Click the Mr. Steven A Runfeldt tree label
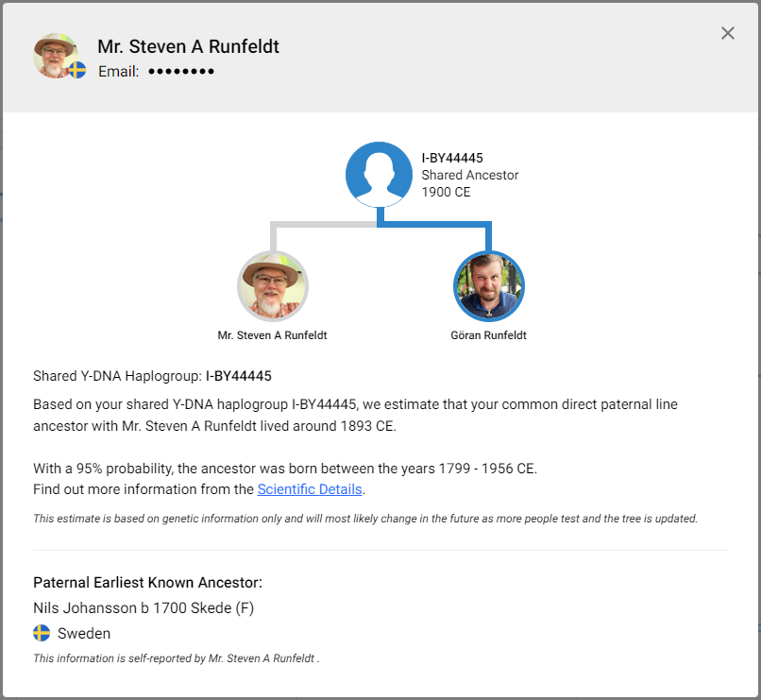761x700 pixels. pos(272,335)
